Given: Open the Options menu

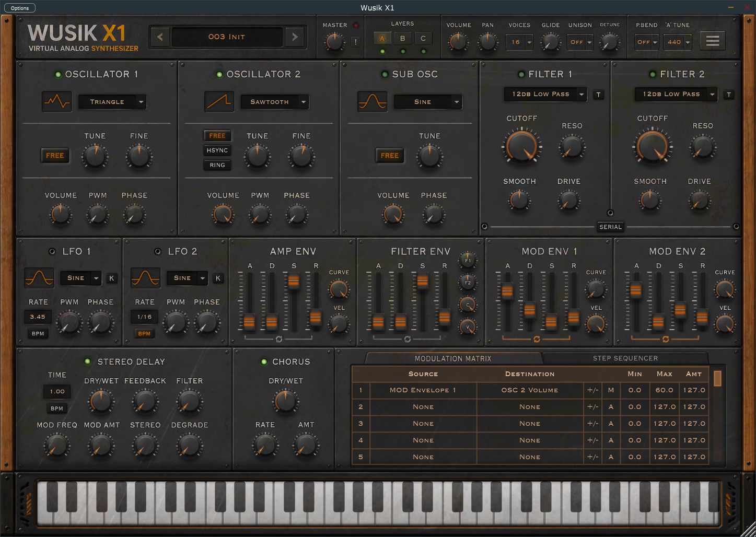Looking at the screenshot, I should (x=20, y=8).
